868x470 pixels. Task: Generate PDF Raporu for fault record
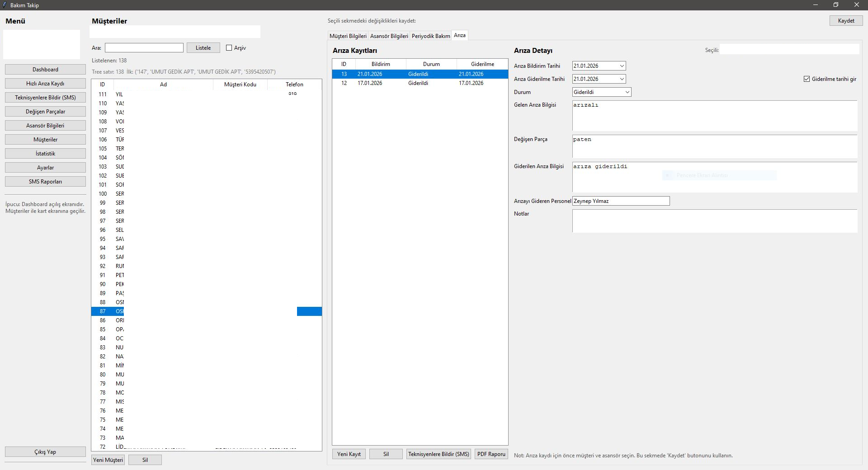[491, 454]
